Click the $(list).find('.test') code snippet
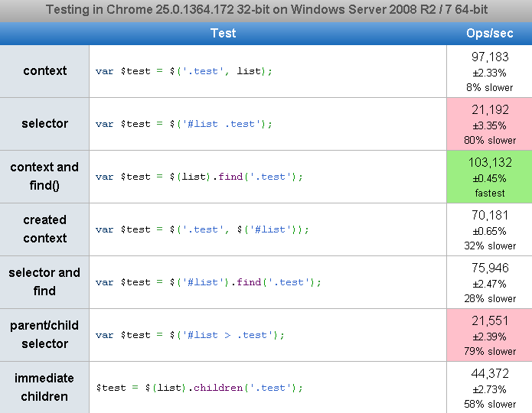The image size is (532, 413). point(199,177)
